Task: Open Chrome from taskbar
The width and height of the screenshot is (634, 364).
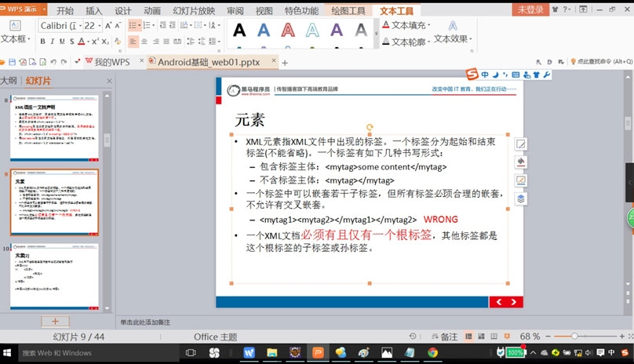Action: pos(433,353)
